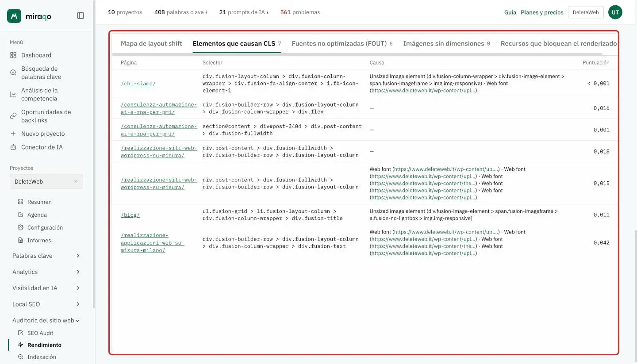
Task: Go to Oportunidades de backlinks
Action: 46,116
